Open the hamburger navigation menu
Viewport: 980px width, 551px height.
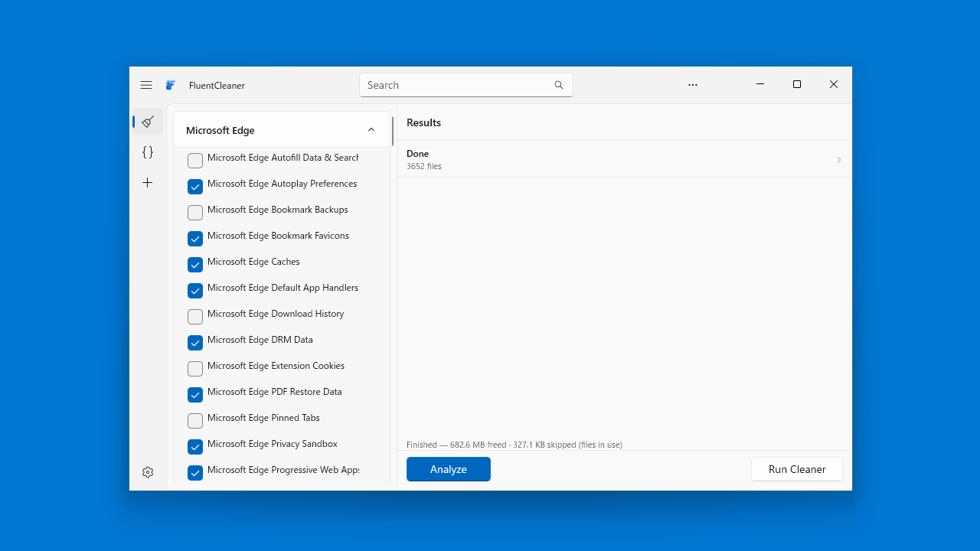tap(146, 85)
